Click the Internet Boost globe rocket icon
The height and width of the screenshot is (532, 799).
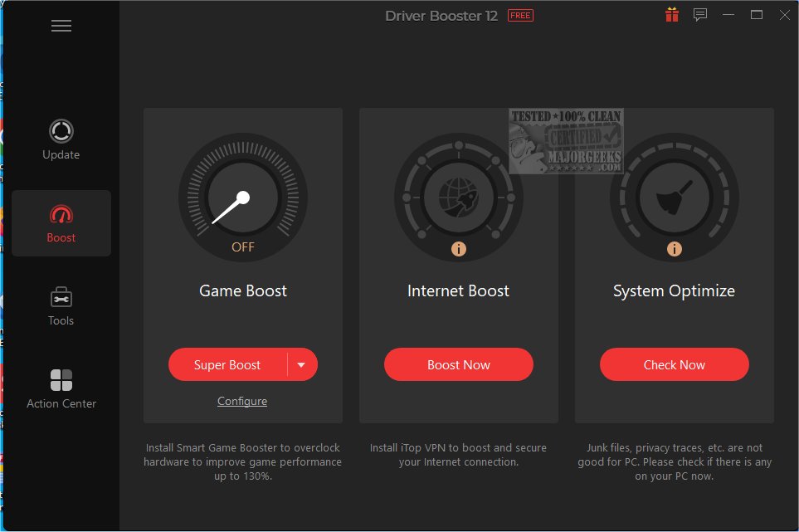459,198
